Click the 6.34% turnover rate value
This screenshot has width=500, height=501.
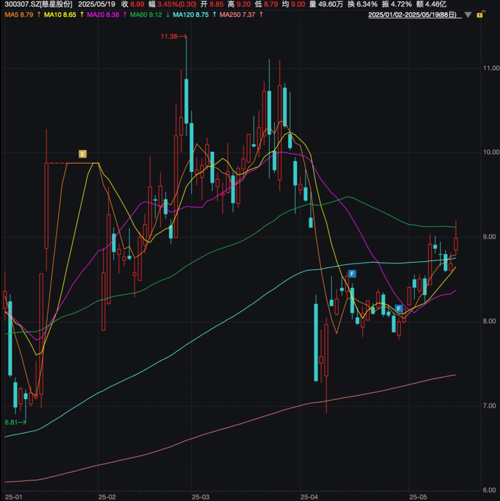(367, 4)
